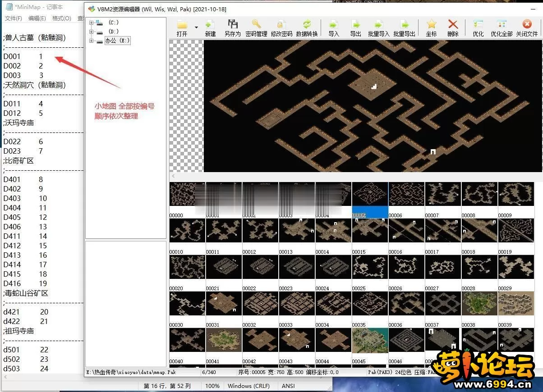The image size is (543, 392).
Task: Click the ;毒蛇山谷矿区 line in Notepad
Action: pos(26,293)
